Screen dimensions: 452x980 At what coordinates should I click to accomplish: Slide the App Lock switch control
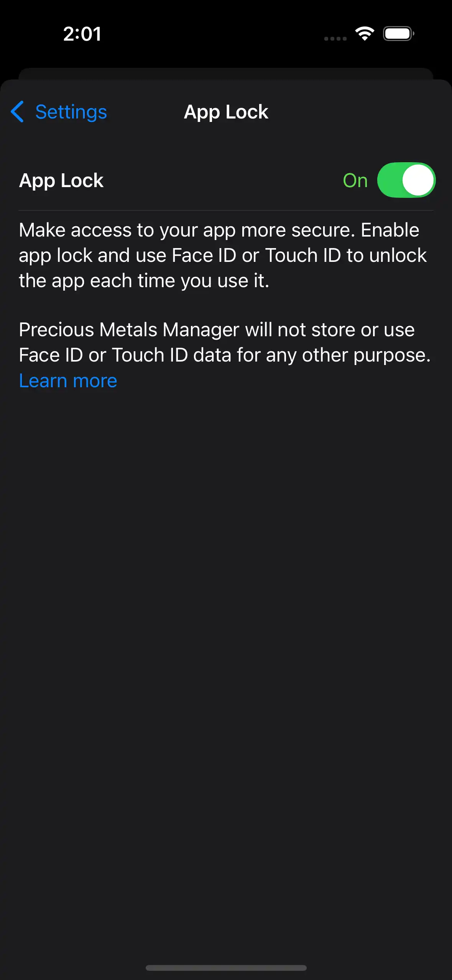point(406,180)
